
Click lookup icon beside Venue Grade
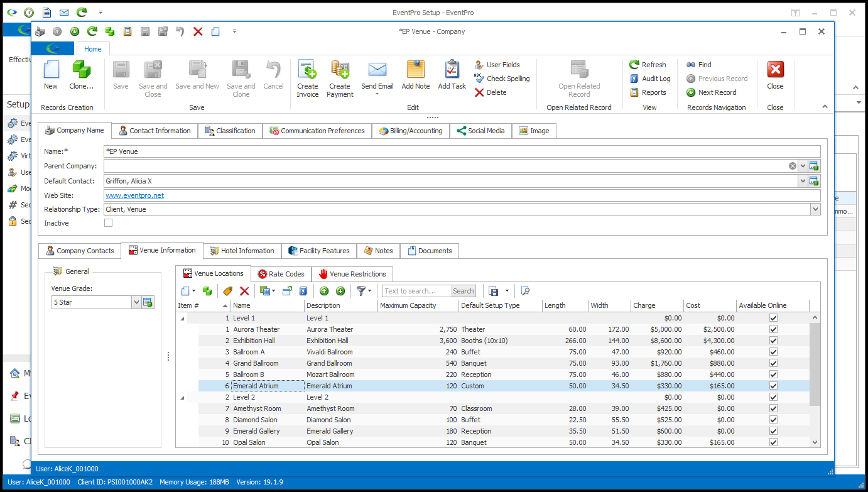point(148,302)
